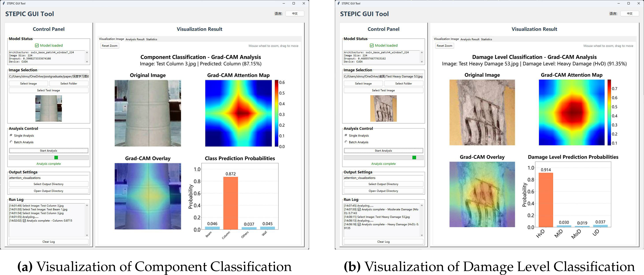Viewport: 644px width, 275px height.
Task: Click the feather app icon in left window title bar
Action: 3,3
